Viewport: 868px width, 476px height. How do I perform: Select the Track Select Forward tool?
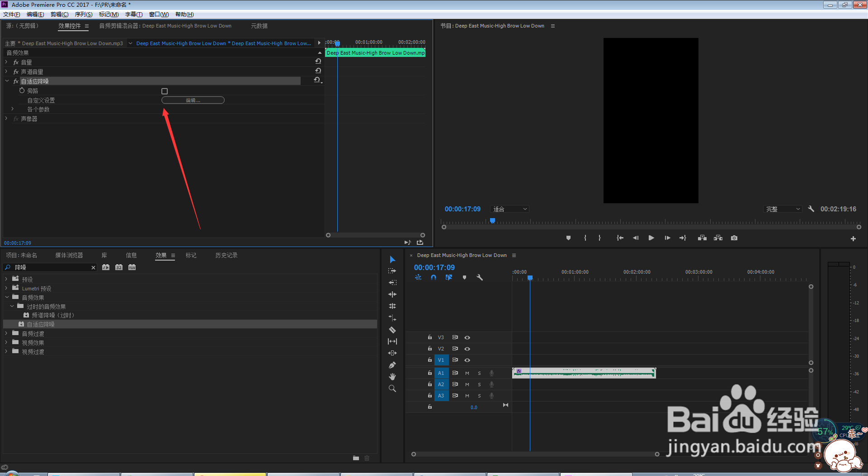click(x=392, y=271)
